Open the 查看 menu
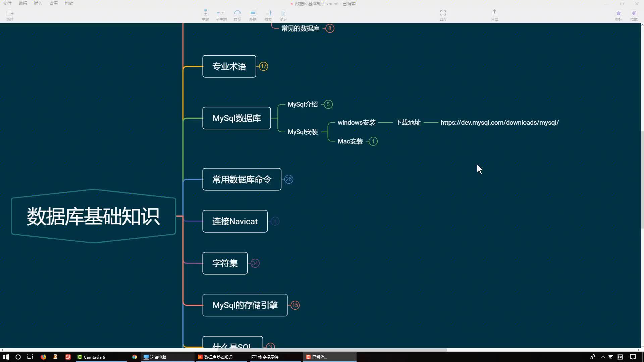Screen dimensions: 644x362 click(54, 3)
